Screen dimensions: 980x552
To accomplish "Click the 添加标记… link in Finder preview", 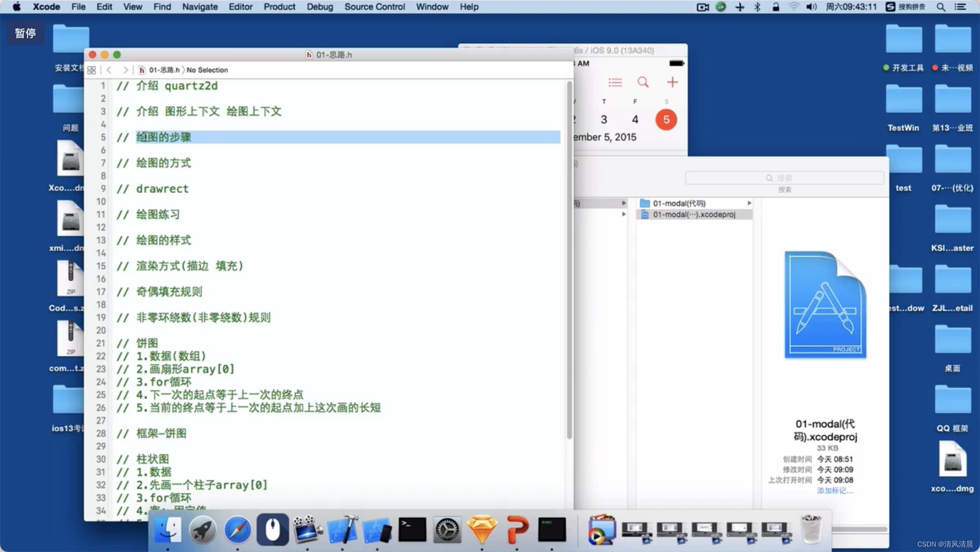I will coord(835,491).
